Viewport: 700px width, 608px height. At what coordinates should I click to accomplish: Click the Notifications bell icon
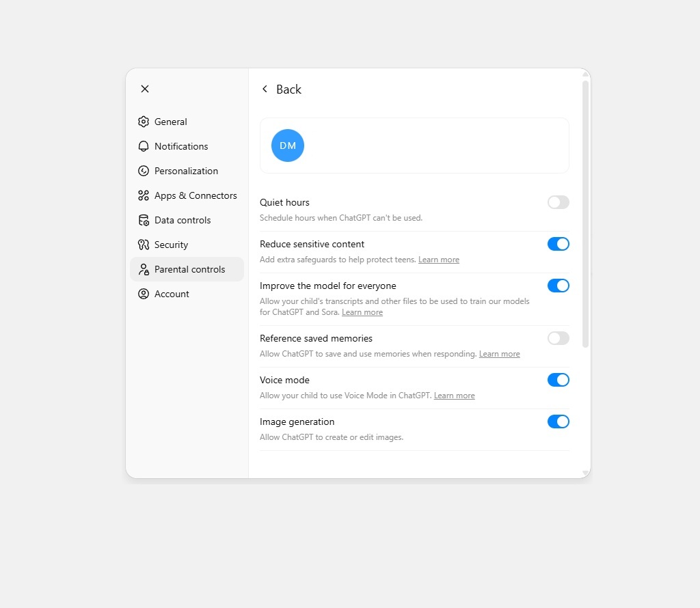(144, 146)
